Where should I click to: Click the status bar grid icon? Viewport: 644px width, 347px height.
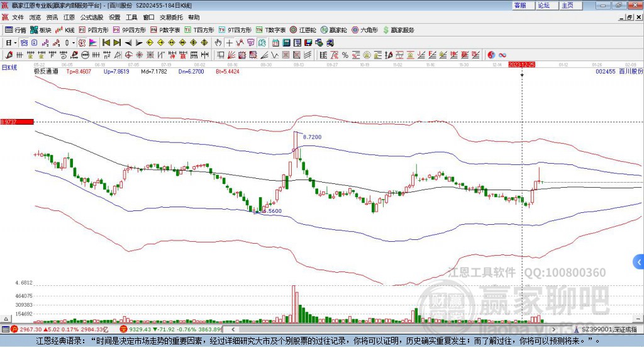5,329
